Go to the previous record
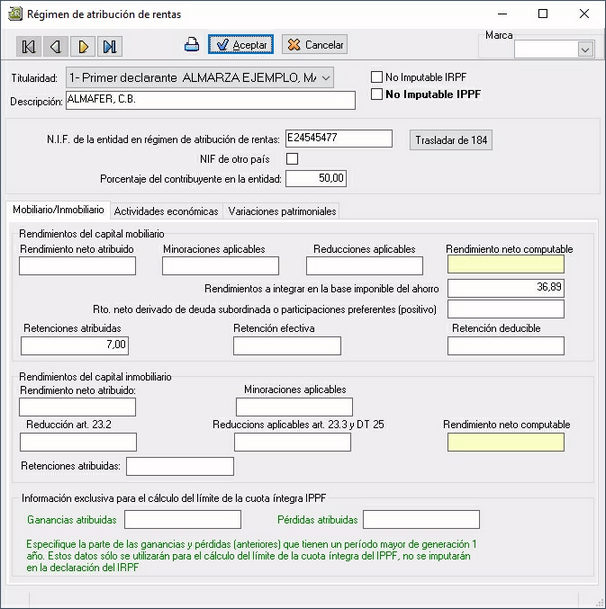The image size is (606, 609). 56,47
